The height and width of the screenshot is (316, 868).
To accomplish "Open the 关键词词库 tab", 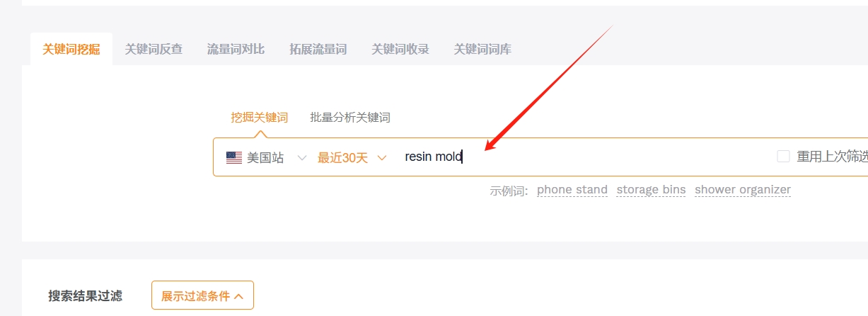I will pos(482,49).
